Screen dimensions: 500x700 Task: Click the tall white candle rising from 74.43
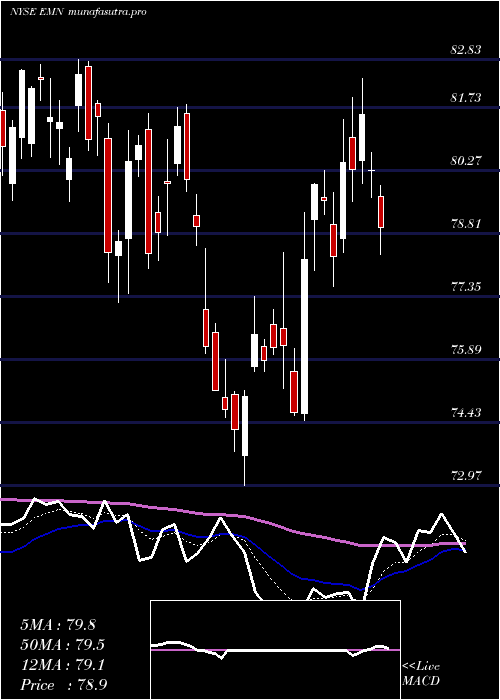[x=304, y=336]
